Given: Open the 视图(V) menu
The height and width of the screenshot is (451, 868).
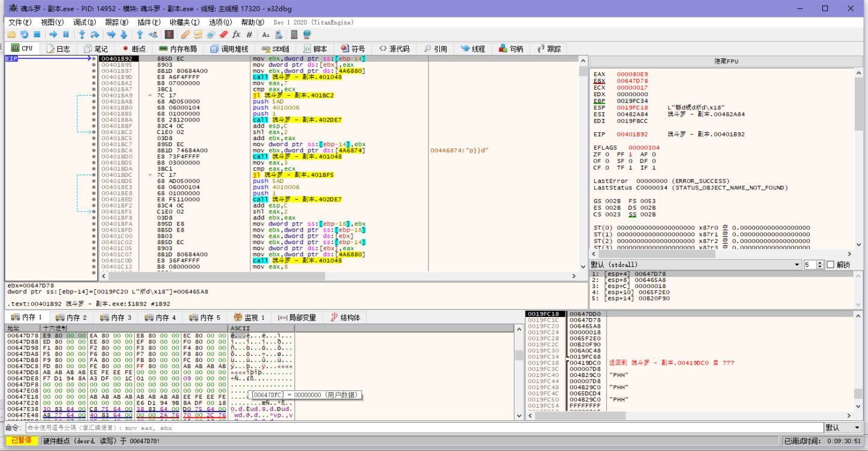Looking at the screenshot, I should coord(52,22).
